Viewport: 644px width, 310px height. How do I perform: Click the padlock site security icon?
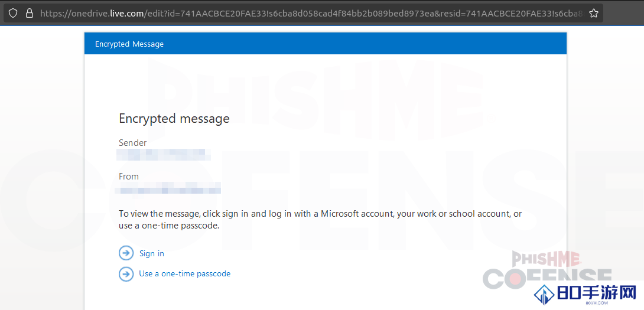(29, 14)
